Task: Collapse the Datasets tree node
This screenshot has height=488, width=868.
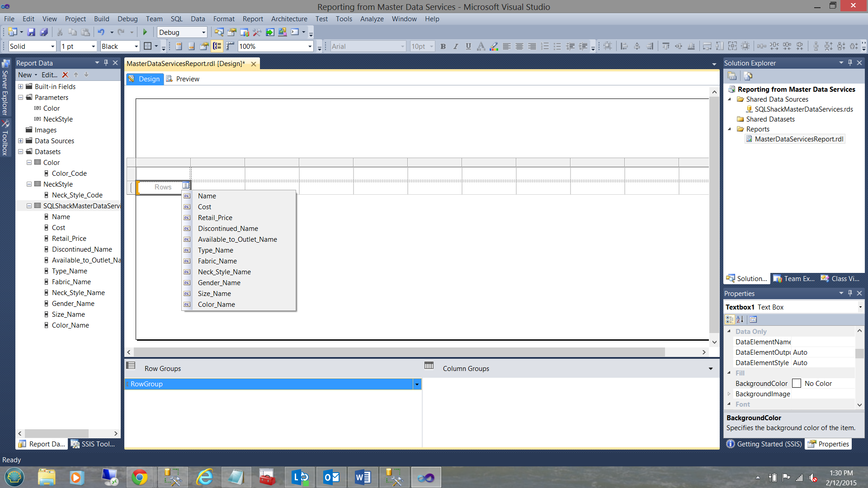Action: tap(21, 152)
